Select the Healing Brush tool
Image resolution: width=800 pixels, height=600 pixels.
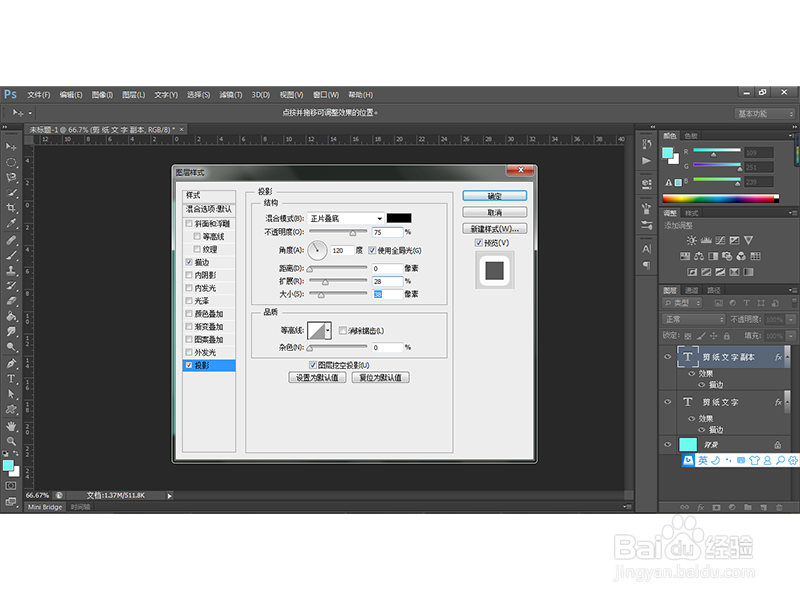11,240
